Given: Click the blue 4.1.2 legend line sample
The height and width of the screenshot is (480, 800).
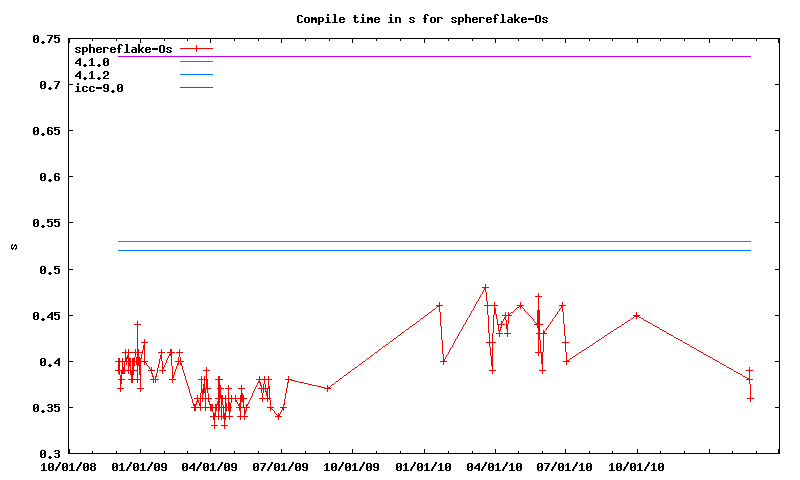Looking at the screenshot, I should pos(197,75).
